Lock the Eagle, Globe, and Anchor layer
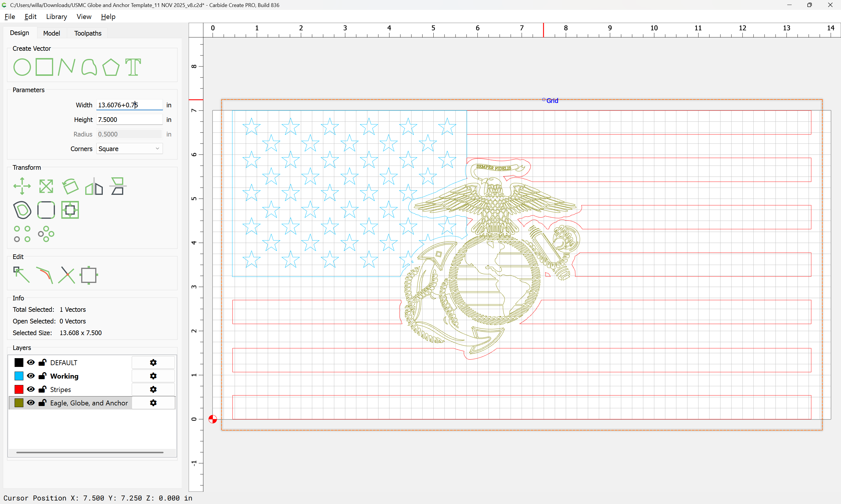841x504 pixels. click(x=43, y=403)
